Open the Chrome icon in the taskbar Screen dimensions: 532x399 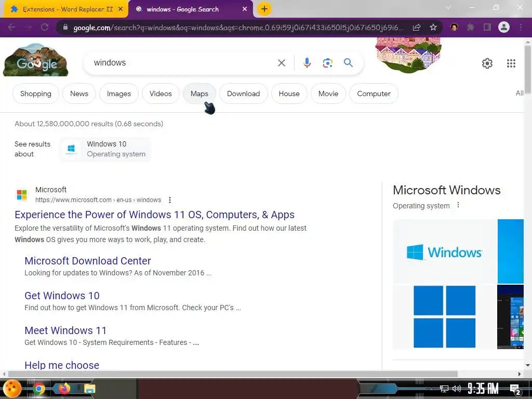point(38,389)
